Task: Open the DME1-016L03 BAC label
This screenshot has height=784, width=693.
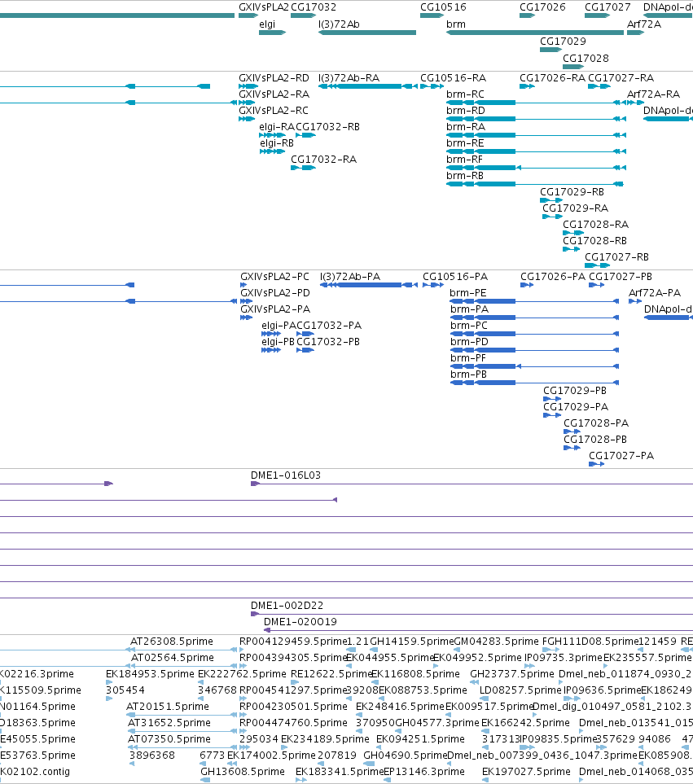Action: pyautogui.click(x=286, y=475)
